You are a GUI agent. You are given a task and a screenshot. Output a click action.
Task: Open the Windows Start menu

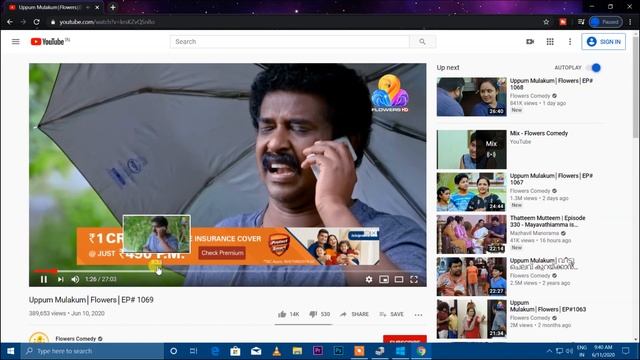(11, 351)
